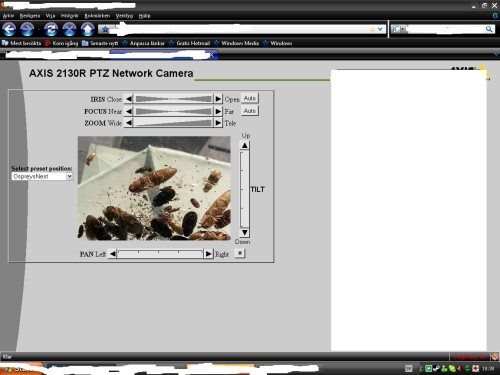Go to the home page using the up-arrow icon
The image size is (500, 375).
point(87,29)
